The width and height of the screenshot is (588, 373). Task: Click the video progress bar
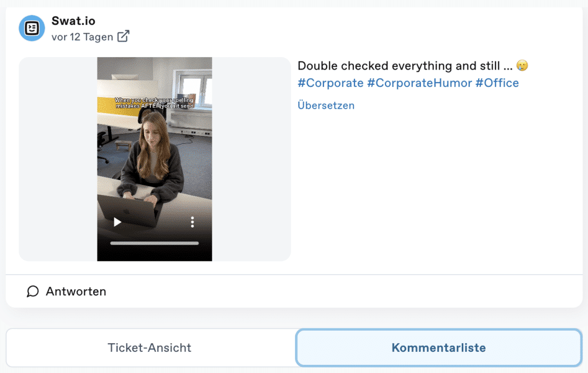[x=154, y=243]
